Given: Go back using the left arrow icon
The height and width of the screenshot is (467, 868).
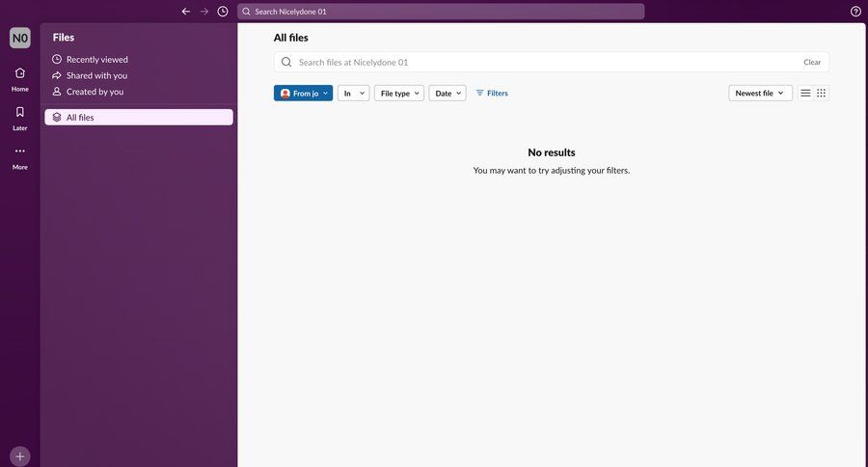Looking at the screenshot, I should click(186, 11).
